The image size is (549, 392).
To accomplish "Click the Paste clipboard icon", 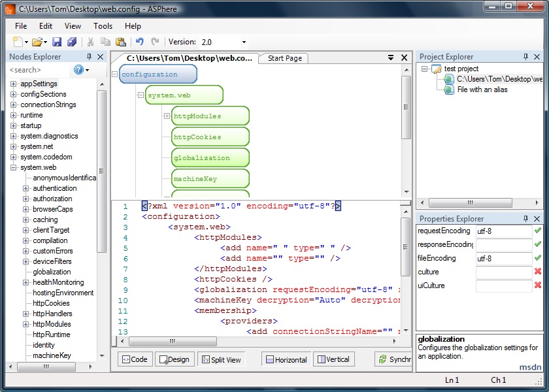I will 121,42.
